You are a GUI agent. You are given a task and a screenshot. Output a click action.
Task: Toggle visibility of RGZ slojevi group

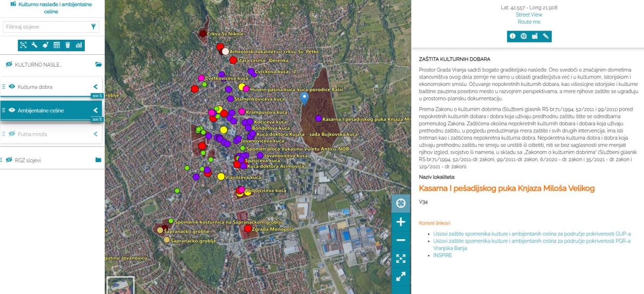(9, 160)
